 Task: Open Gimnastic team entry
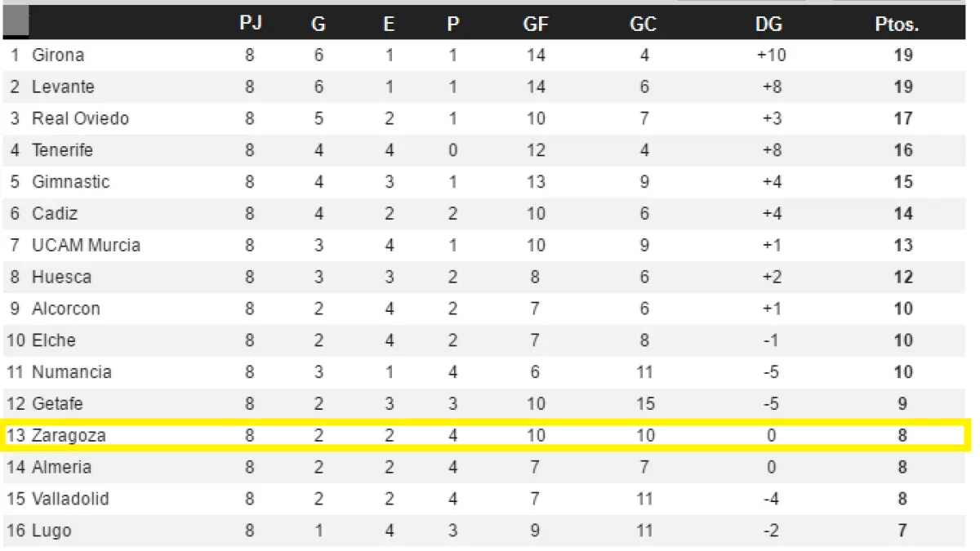point(70,182)
